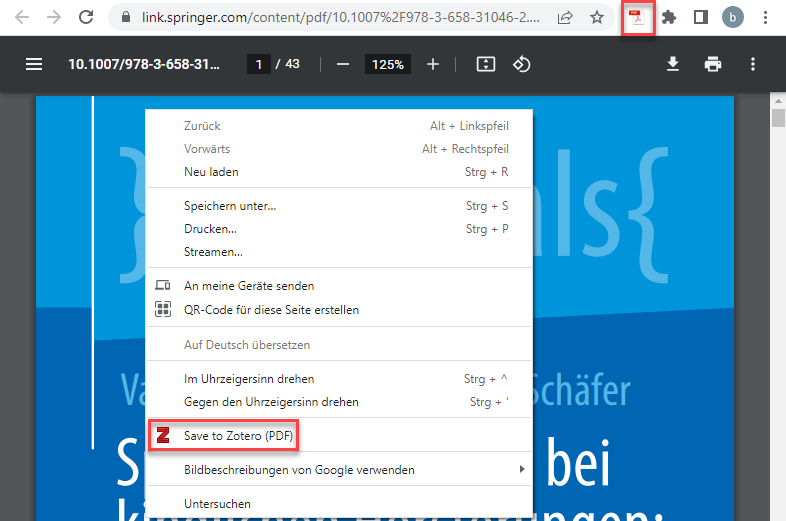Click the browser forward arrow
786x521 pixels.
[54, 18]
